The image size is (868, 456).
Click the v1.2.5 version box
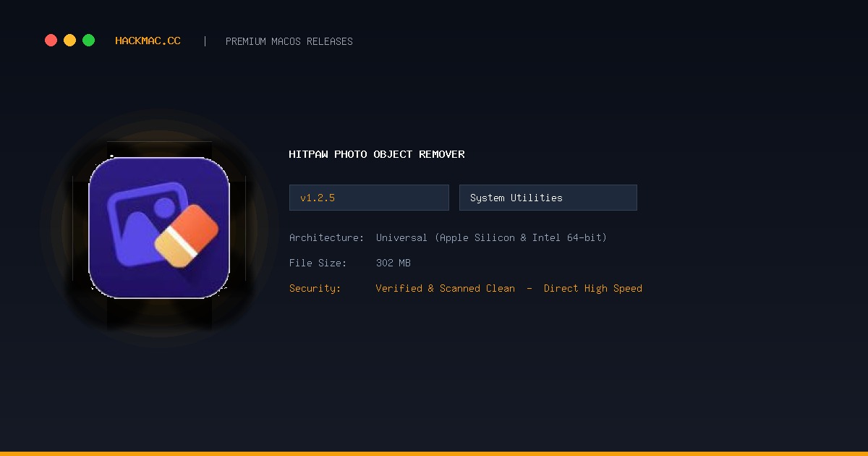[369, 198]
